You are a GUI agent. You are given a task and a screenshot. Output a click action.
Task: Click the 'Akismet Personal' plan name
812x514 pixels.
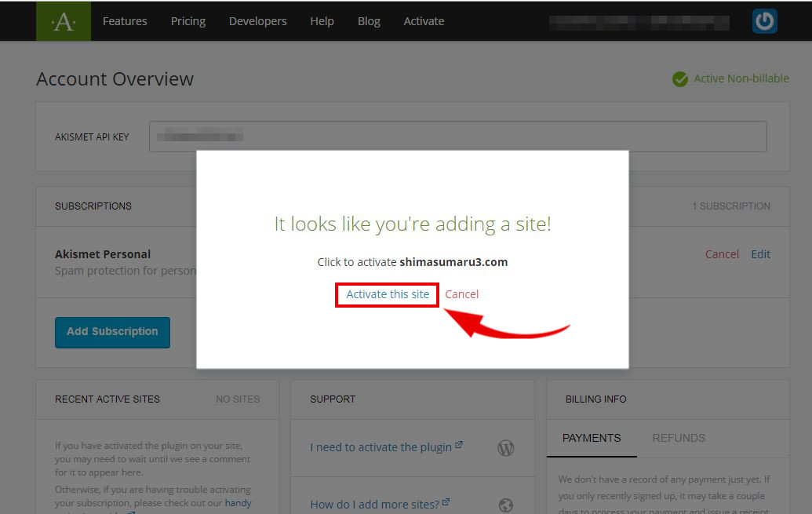tap(103, 254)
